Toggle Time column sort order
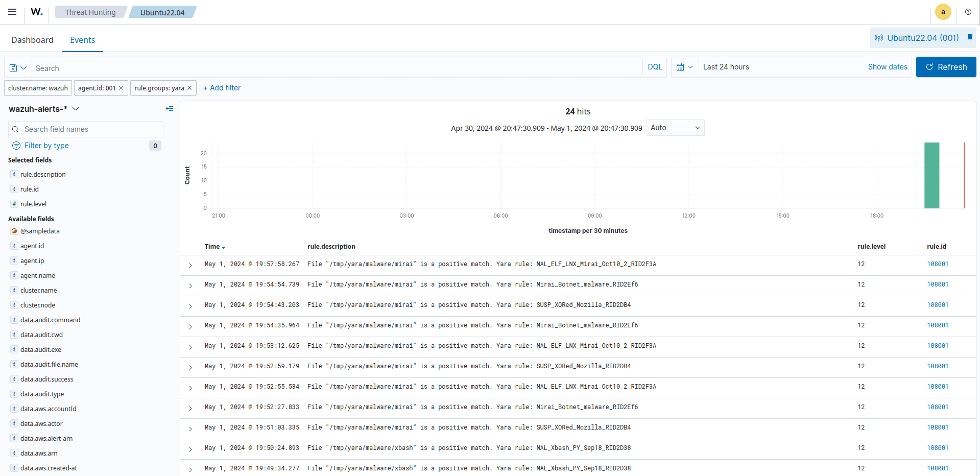 tap(214, 247)
